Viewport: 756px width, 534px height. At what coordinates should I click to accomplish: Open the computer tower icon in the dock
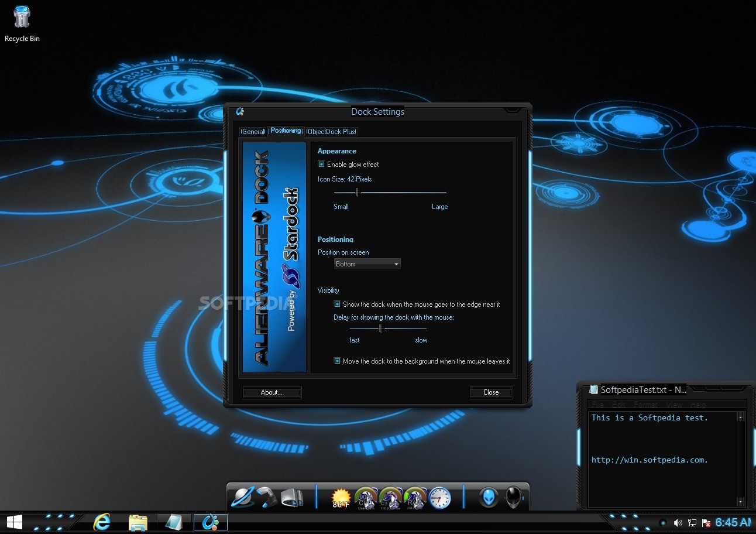[291, 497]
